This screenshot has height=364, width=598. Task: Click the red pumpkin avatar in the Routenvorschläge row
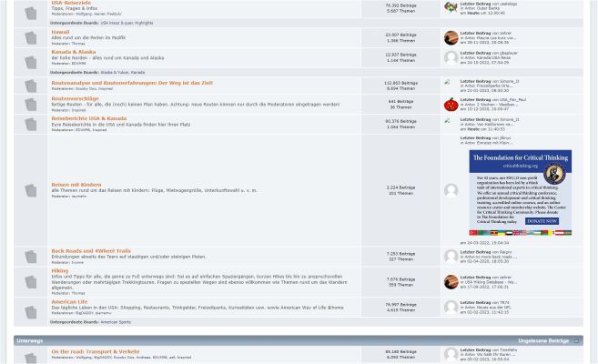451,105
